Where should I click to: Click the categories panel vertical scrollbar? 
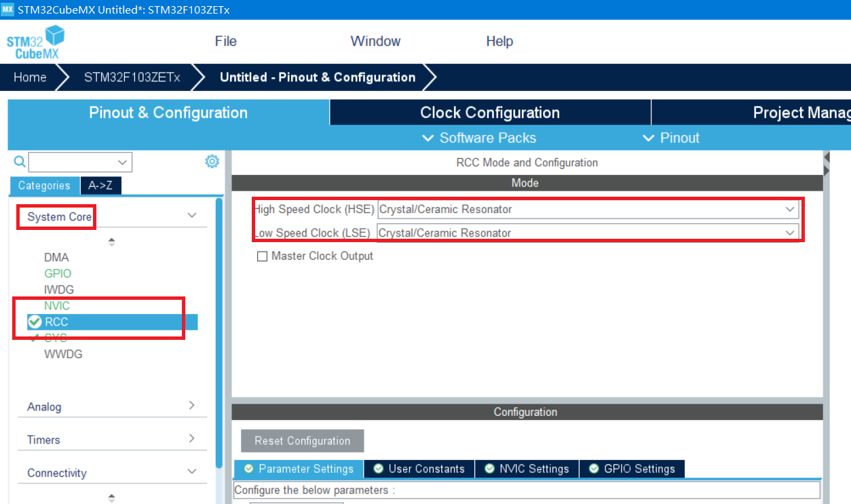tap(219, 332)
